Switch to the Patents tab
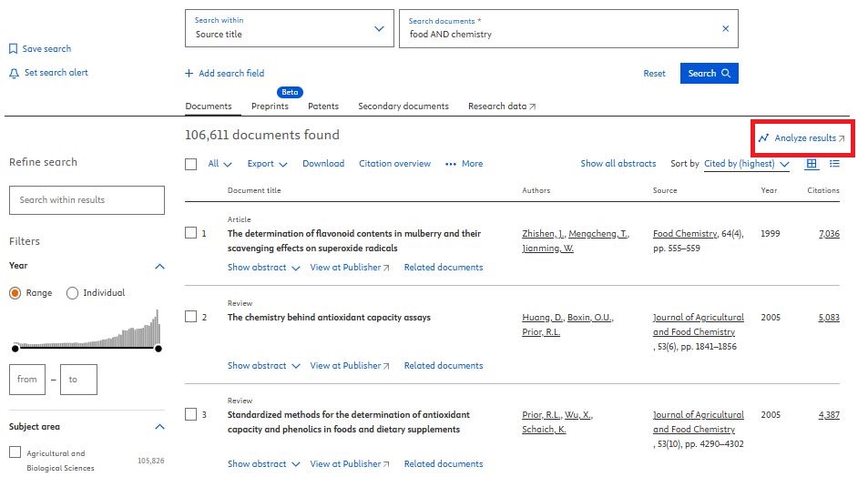 [x=323, y=107]
